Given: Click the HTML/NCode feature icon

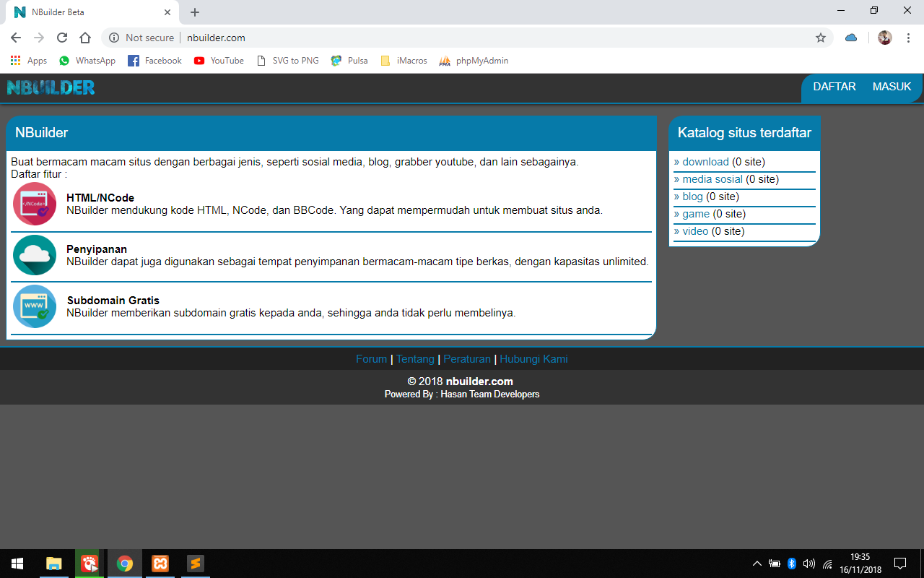Looking at the screenshot, I should [34, 203].
